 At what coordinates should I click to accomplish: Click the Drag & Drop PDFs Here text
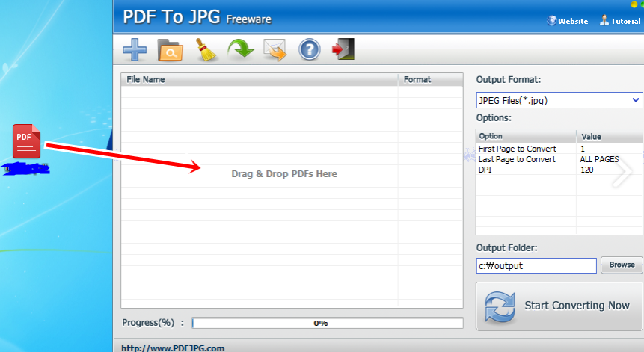[x=284, y=174]
